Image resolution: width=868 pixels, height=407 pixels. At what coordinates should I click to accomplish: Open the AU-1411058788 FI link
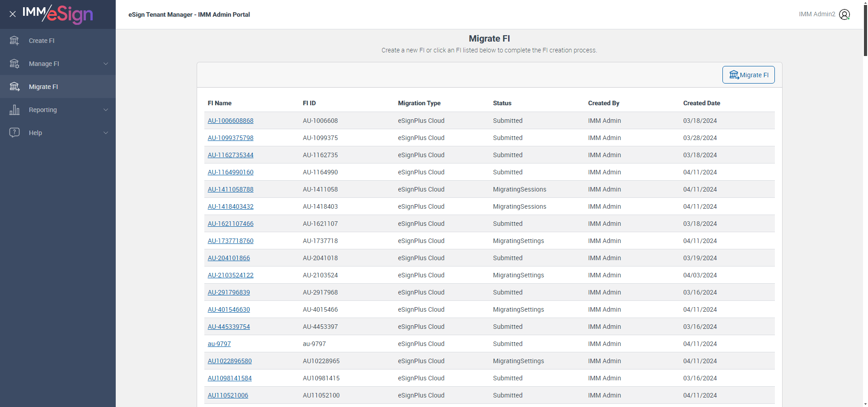[x=231, y=189]
